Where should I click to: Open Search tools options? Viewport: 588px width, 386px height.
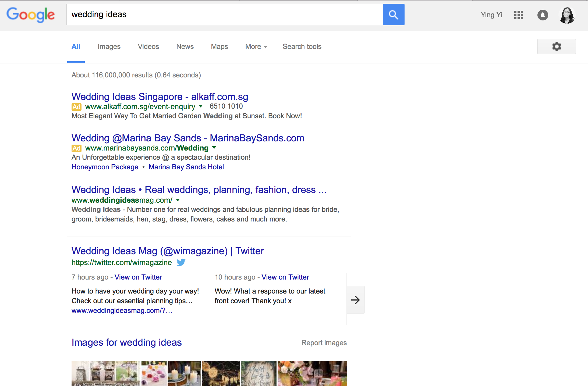(x=302, y=47)
